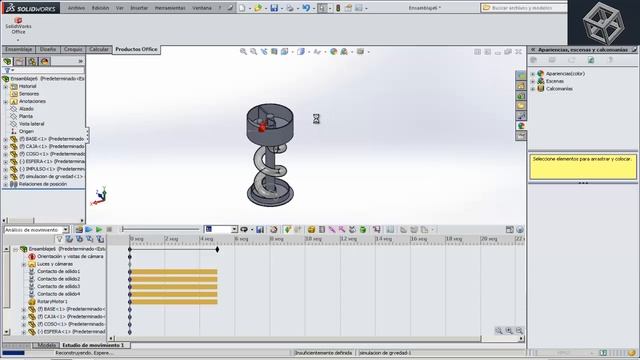Viewport: 640px width, 360px height.
Task: Click the timeline zoom in icon
Action: 509,331
